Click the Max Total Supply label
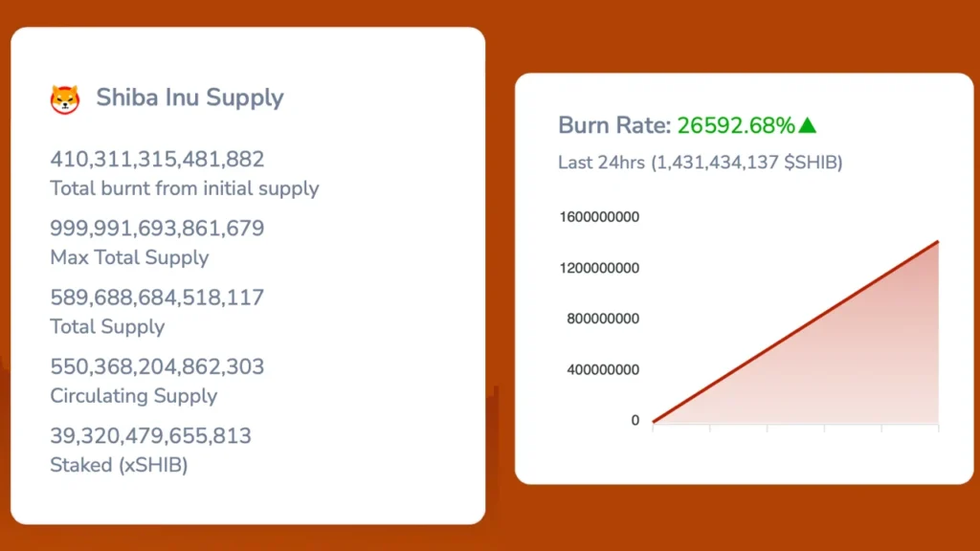Viewport: 980px width, 551px height. tap(129, 257)
